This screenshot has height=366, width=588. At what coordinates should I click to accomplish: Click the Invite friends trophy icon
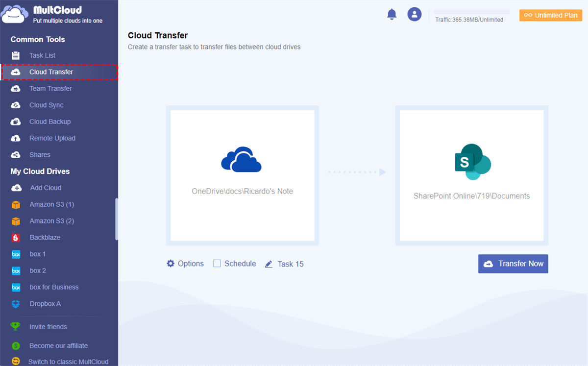[x=16, y=327]
